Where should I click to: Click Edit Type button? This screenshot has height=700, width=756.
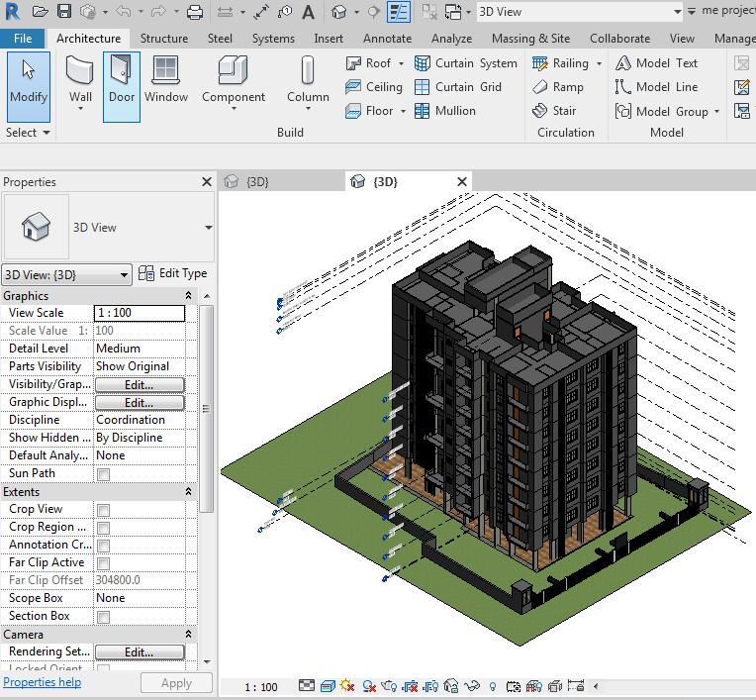tap(173, 273)
